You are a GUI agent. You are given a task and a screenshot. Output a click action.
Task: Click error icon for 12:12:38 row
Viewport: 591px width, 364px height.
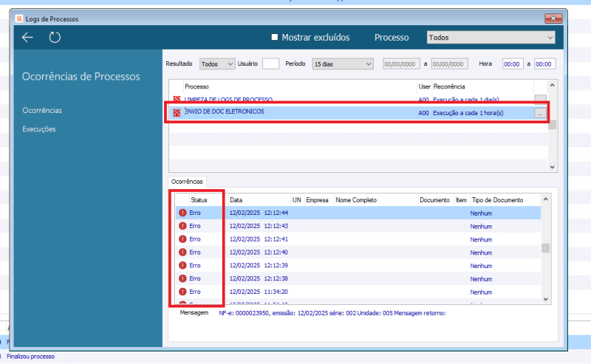pos(182,278)
